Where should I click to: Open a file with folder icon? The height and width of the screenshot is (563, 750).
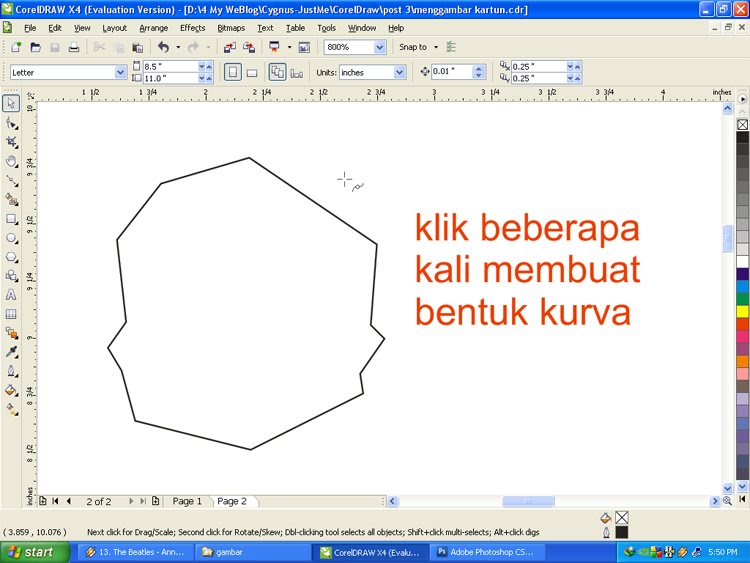(x=35, y=47)
